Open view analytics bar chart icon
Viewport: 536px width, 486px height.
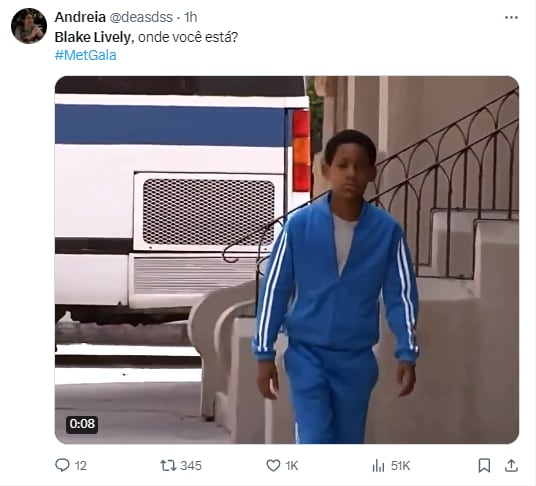(378, 465)
